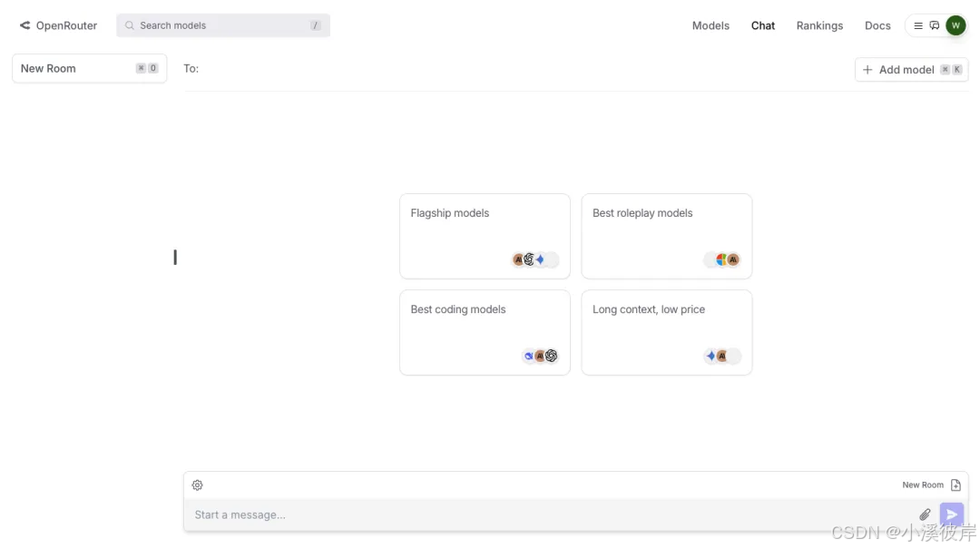Image resolution: width=980 pixels, height=548 pixels.
Task: Click the New Room document icon
Action: coord(955,484)
